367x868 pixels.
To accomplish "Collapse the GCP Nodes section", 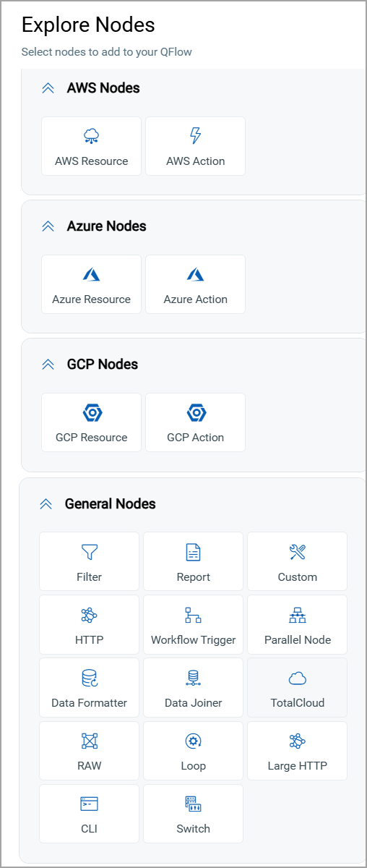I will tap(48, 365).
